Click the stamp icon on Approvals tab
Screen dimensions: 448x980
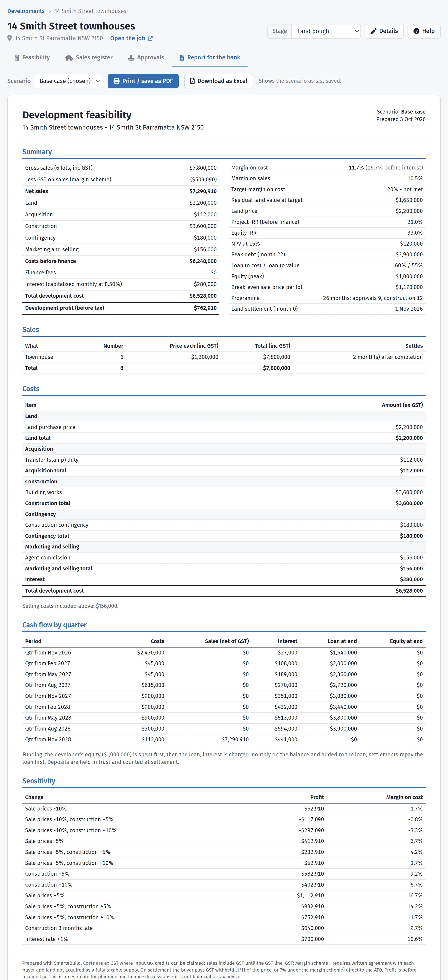tap(131, 58)
